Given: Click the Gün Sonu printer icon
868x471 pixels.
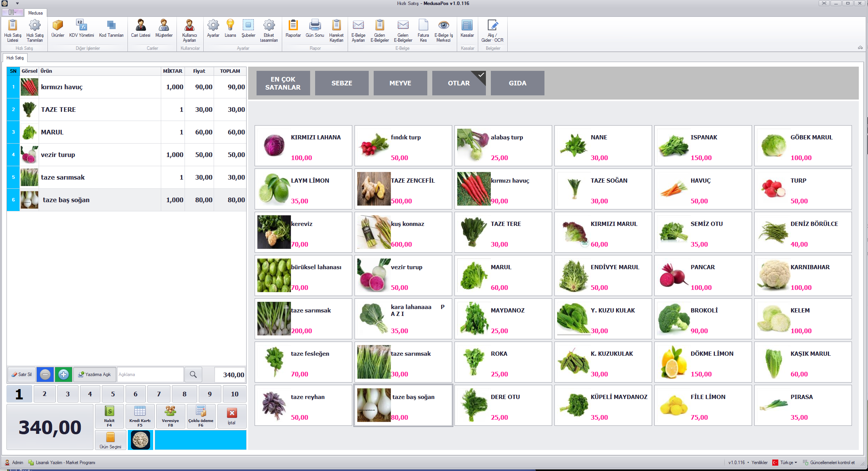Looking at the screenshot, I should [x=315, y=29].
